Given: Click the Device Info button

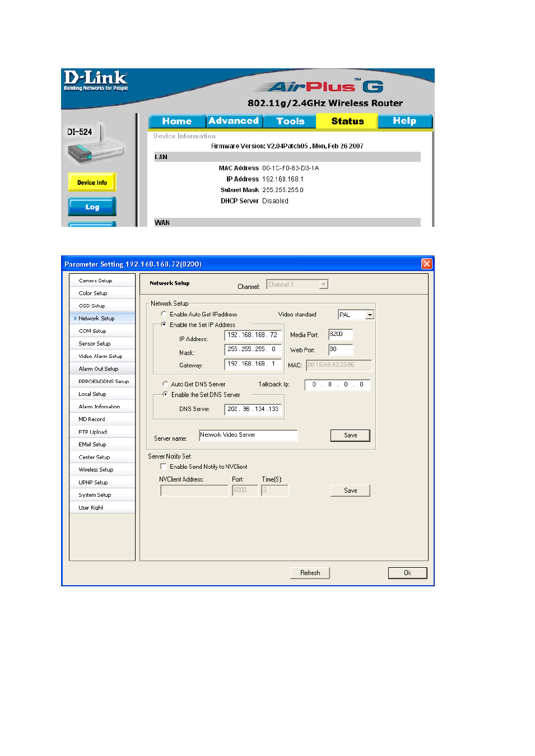Looking at the screenshot, I should tap(92, 182).
